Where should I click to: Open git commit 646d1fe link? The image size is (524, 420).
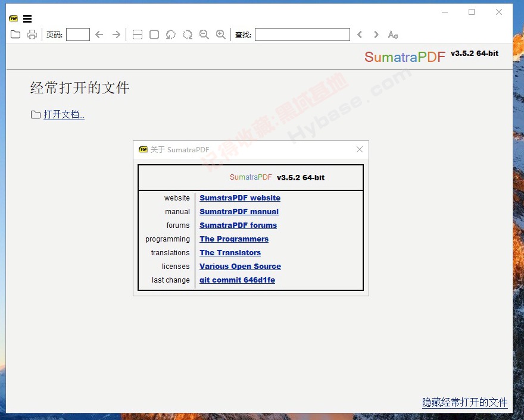point(237,280)
